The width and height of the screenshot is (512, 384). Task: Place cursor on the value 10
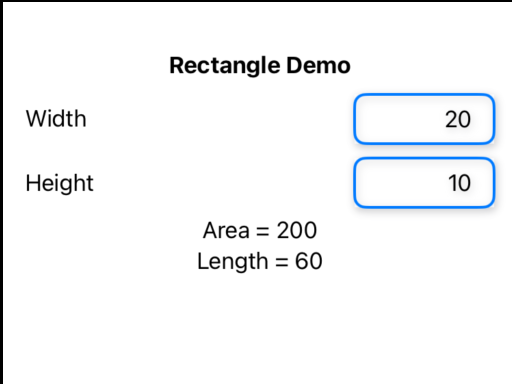[x=459, y=183]
